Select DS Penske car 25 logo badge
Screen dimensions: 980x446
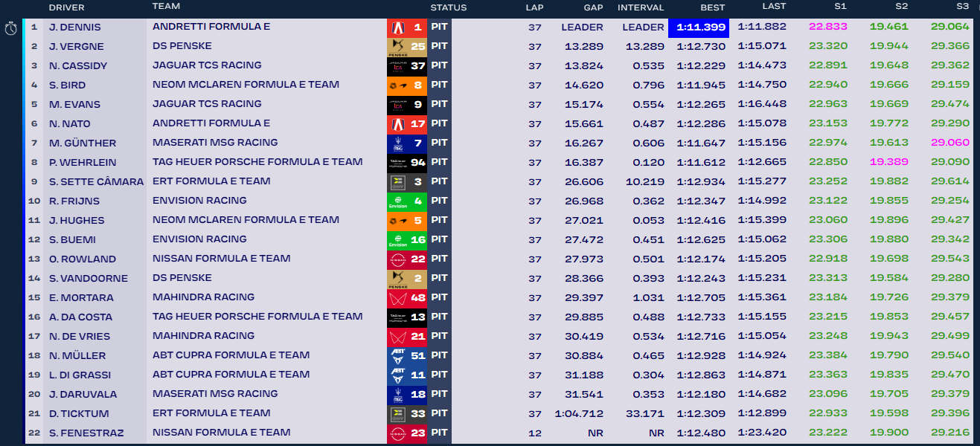coord(406,47)
